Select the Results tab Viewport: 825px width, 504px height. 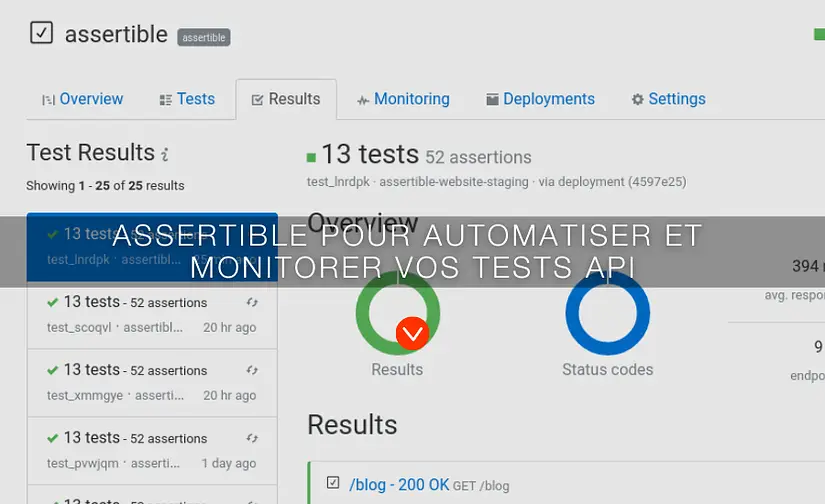pos(286,99)
